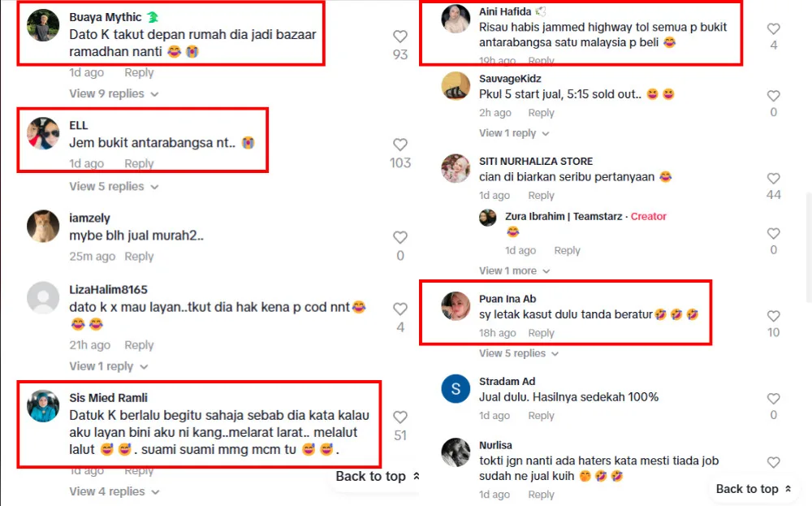Toggle like on SauvageKidz's comment
The image size is (812, 506).
[x=773, y=96]
